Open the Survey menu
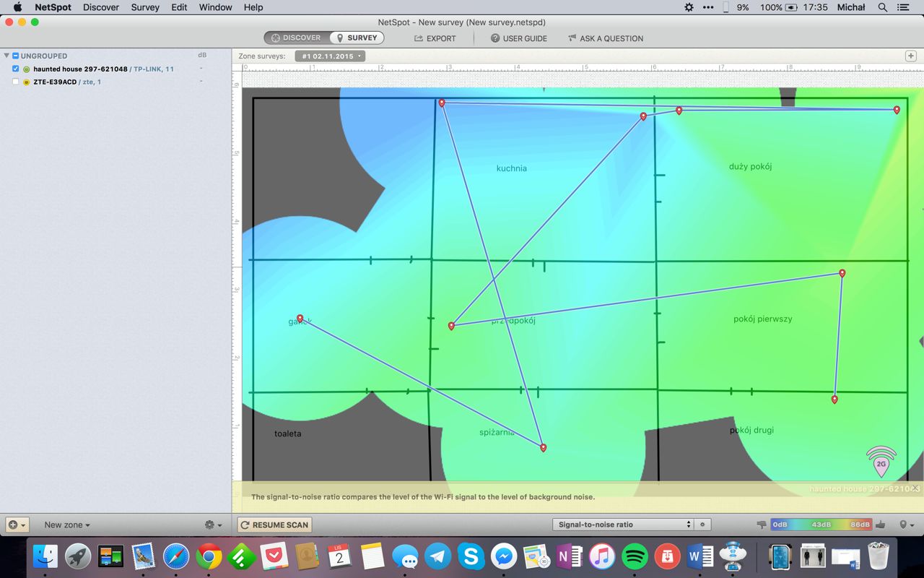Screen dimensions: 924x578 (145, 7)
